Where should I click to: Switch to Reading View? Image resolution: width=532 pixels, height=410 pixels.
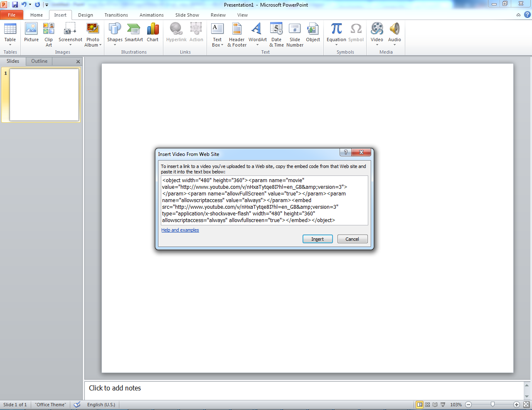click(435, 405)
